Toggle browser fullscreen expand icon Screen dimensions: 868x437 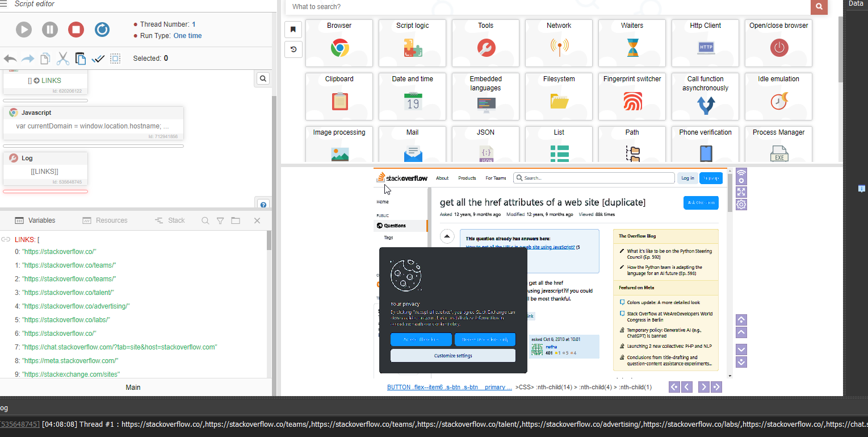[x=741, y=192]
